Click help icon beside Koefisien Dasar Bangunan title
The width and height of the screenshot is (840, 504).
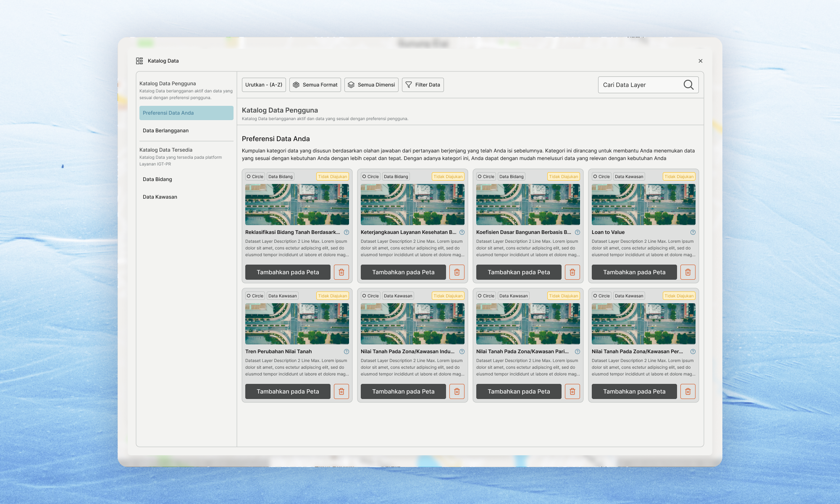pyautogui.click(x=577, y=232)
